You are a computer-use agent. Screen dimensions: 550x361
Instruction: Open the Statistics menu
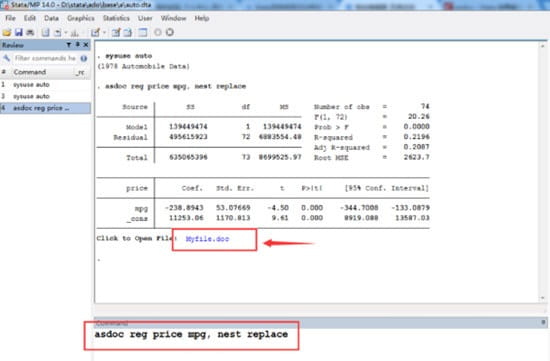(116, 18)
